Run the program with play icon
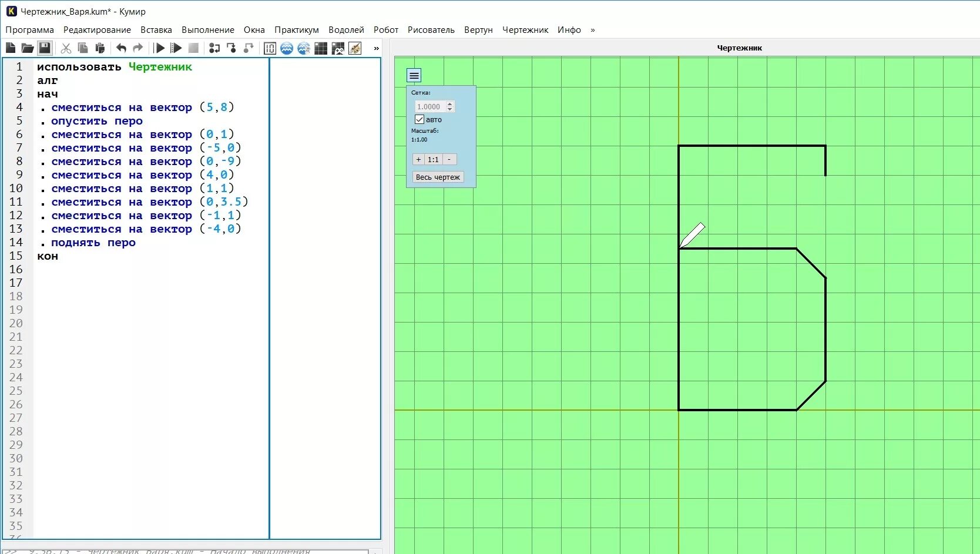 pos(159,48)
